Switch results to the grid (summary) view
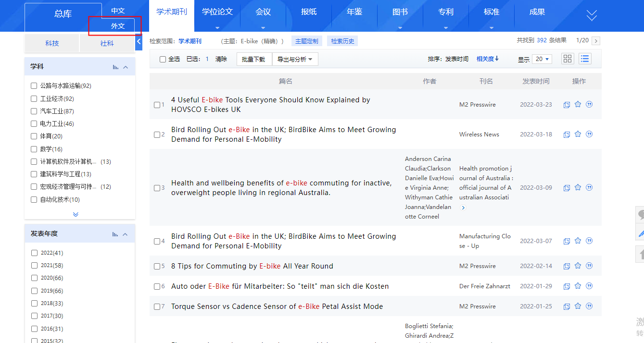This screenshot has width=644, height=343. pos(568,59)
